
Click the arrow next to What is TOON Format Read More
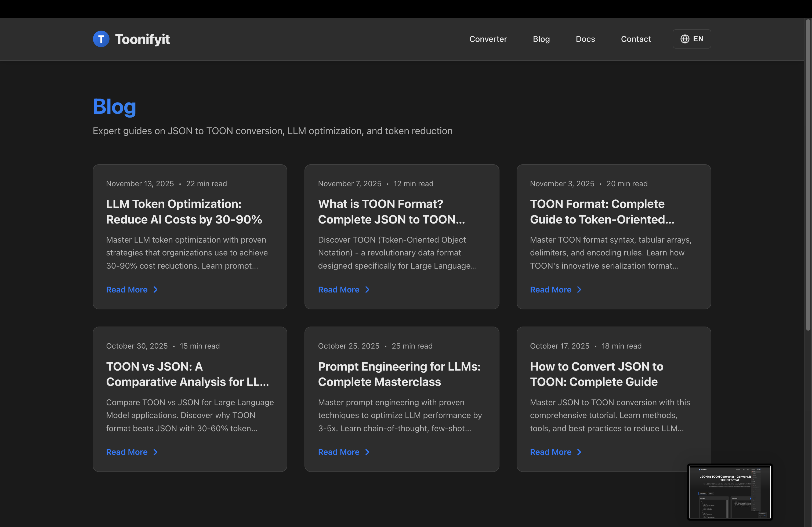367,290
